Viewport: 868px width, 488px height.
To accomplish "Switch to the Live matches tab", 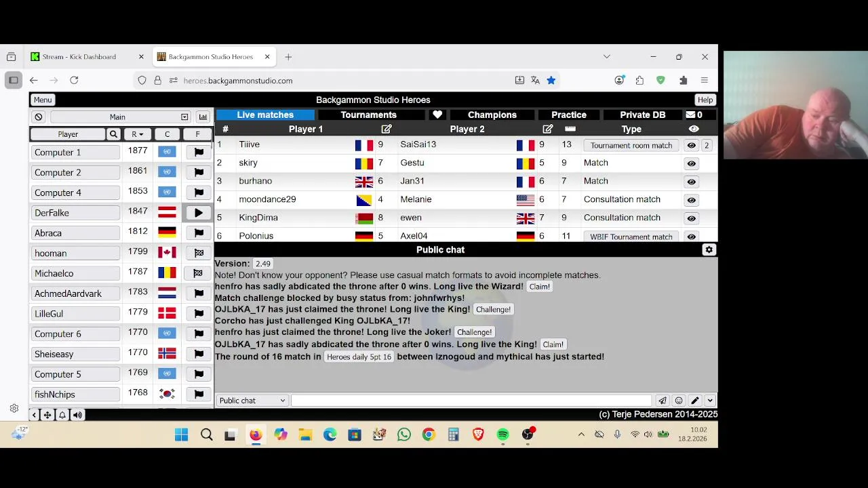I will [265, 115].
